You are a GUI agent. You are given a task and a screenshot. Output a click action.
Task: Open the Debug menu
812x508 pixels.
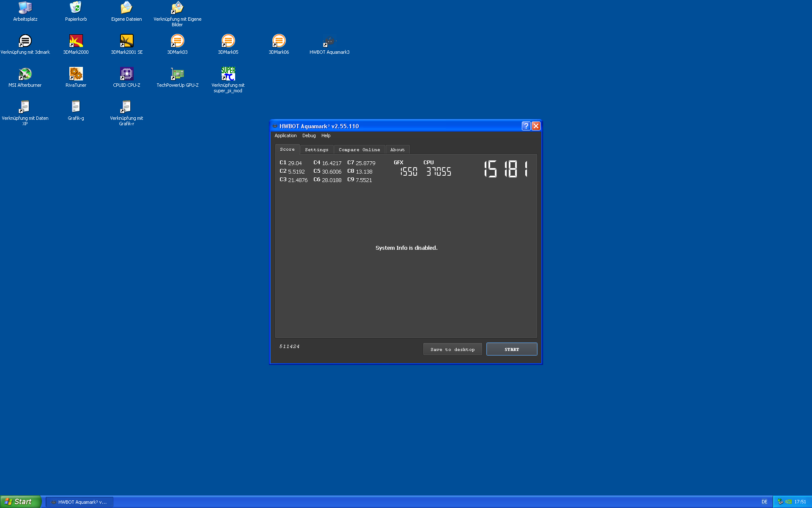point(309,135)
